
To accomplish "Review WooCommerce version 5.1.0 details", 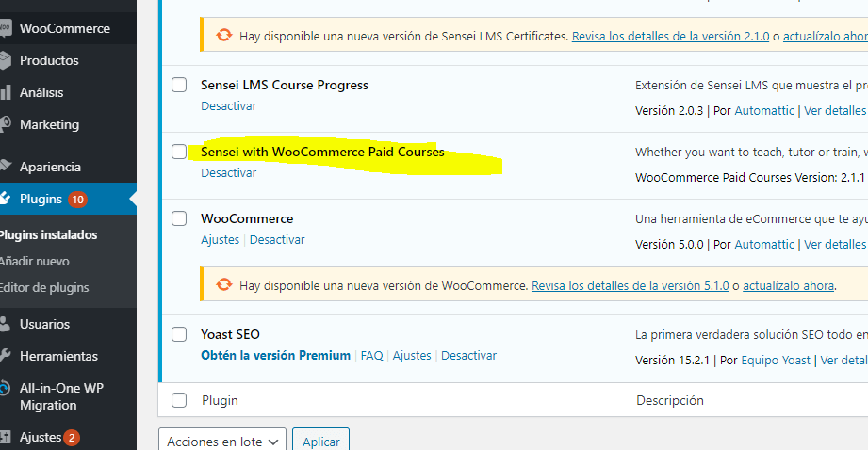I will 630,286.
